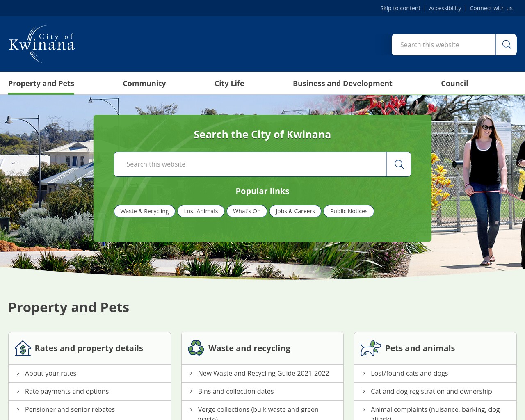This screenshot has height=420, width=525.
Task: Click the green recycling arrows icon
Action: [196, 348]
